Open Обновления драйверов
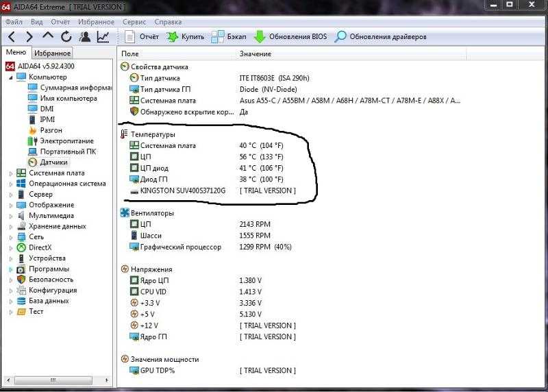The height and width of the screenshot is (392, 548). [x=380, y=36]
